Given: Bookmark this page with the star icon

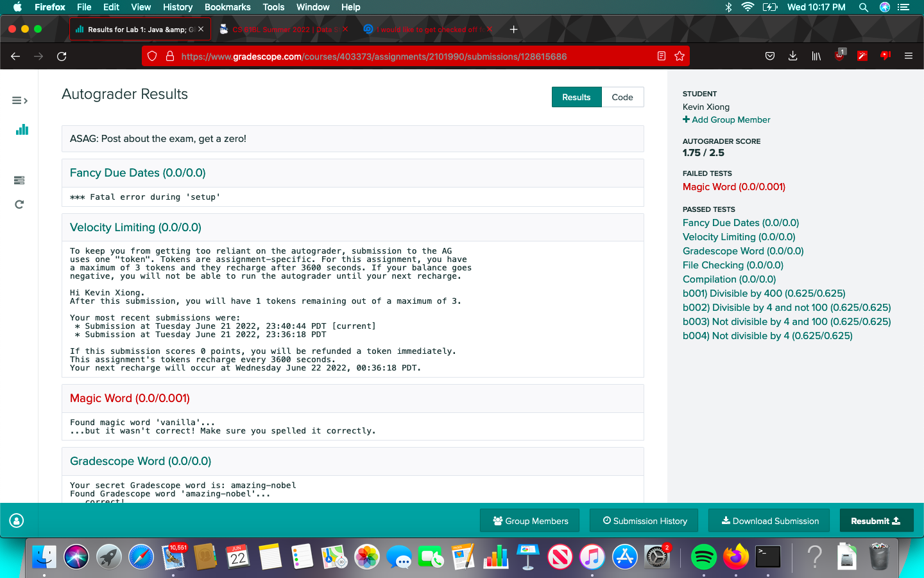Looking at the screenshot, I should [x=680, y=57].
